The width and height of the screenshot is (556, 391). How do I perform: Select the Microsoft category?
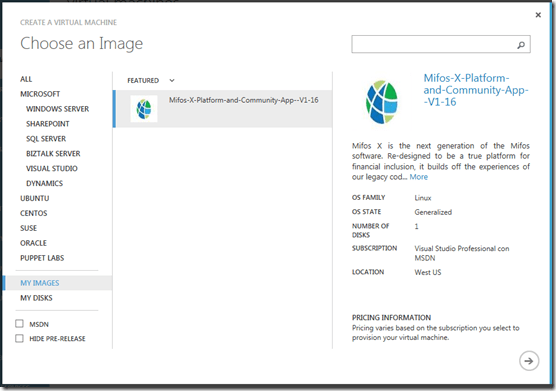[40, 94]
